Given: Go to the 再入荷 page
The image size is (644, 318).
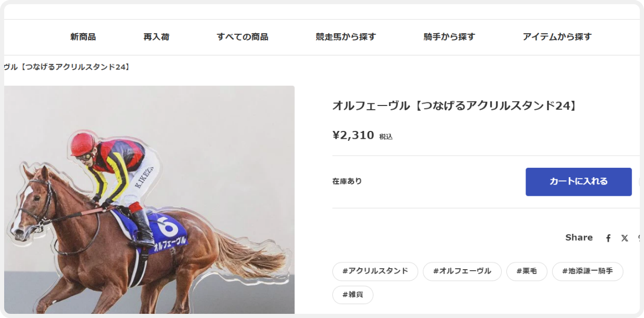Looking at the screenshot, I should [x=156, y=37].
